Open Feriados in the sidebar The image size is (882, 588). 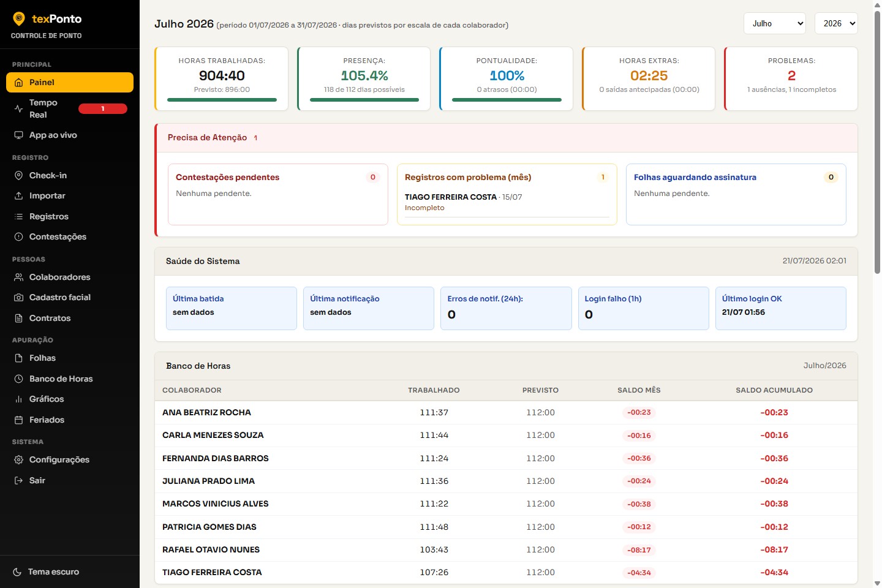coord(70,420)
